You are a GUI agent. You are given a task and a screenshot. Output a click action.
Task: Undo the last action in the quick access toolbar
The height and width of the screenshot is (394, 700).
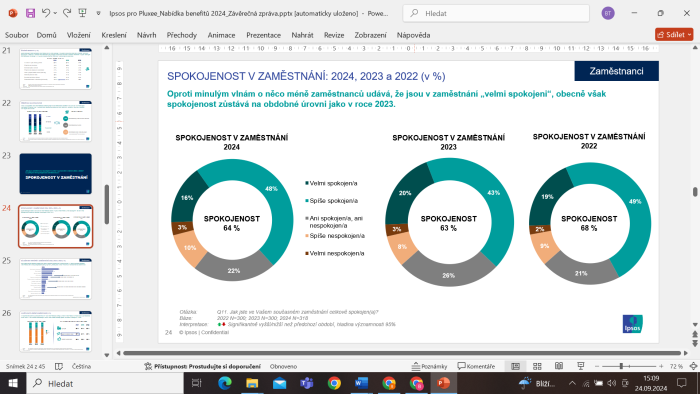[45, 13]
